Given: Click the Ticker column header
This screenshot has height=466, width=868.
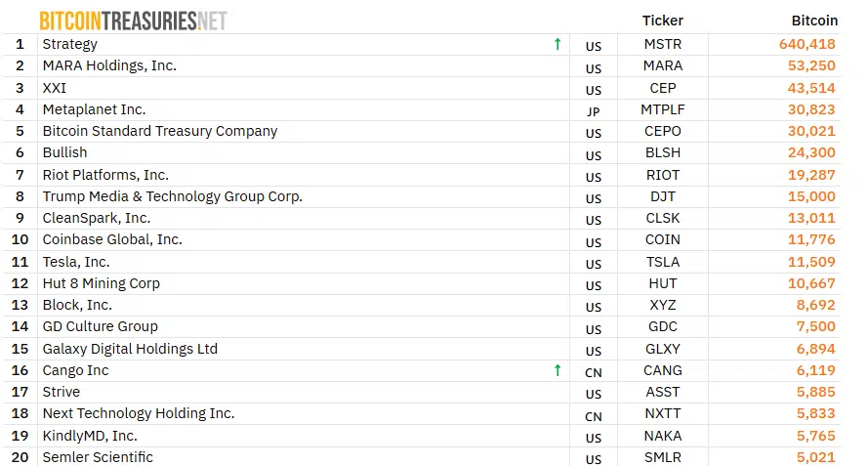Looking at the screenshot, I should tap(663, 21).
